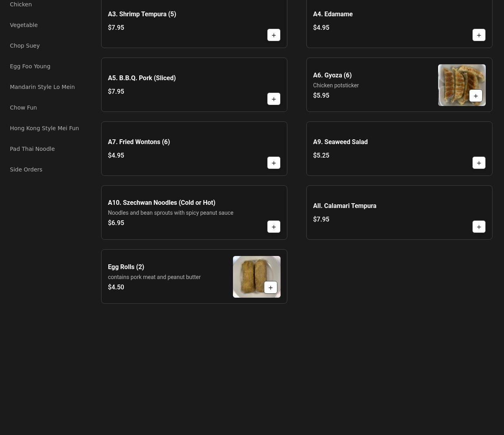The width and height of the screenshot is (504, 435).
Task: Open Side Orders section
Action: [26, 169]
